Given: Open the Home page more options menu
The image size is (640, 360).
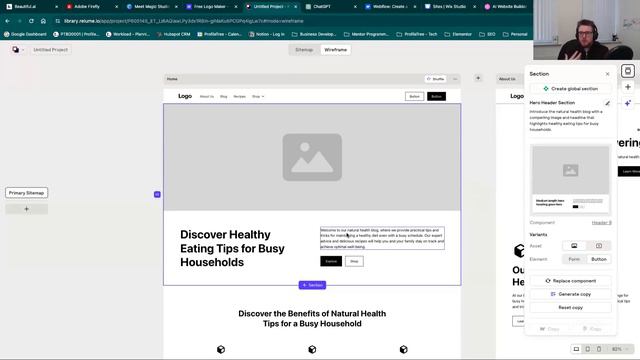Looking at the screenshot, I should (455, 79).
